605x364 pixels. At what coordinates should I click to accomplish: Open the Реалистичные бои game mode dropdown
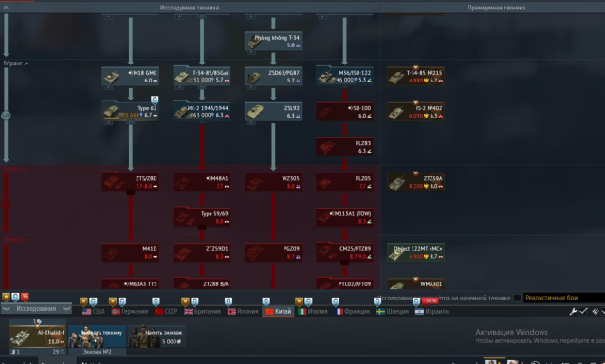coord(564,298)
